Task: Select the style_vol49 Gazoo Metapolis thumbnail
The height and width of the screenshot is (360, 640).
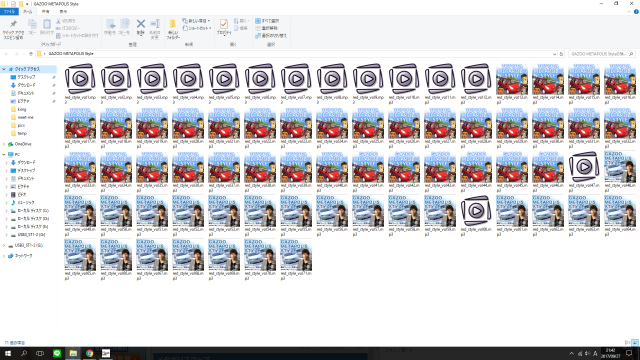Action: point(80,216)
